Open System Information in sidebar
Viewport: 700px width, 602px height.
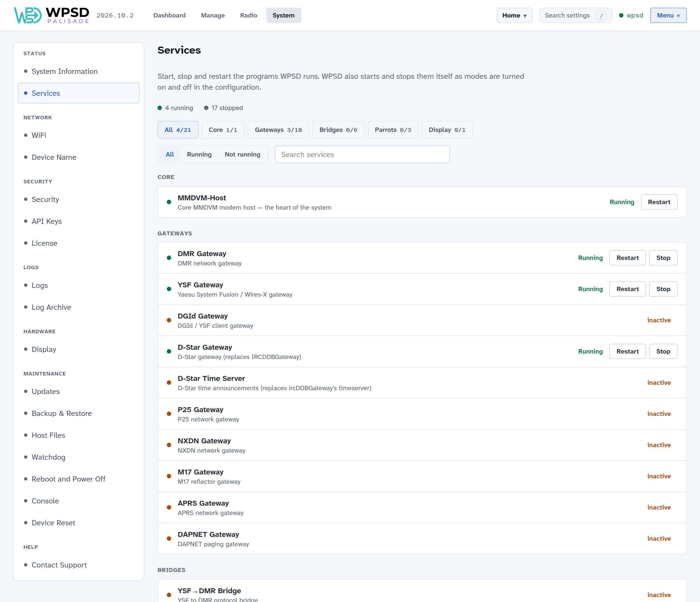click(x=79, y=71)
